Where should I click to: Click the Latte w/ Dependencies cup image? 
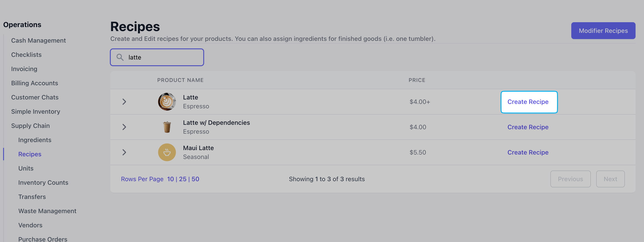coord(167,127)
